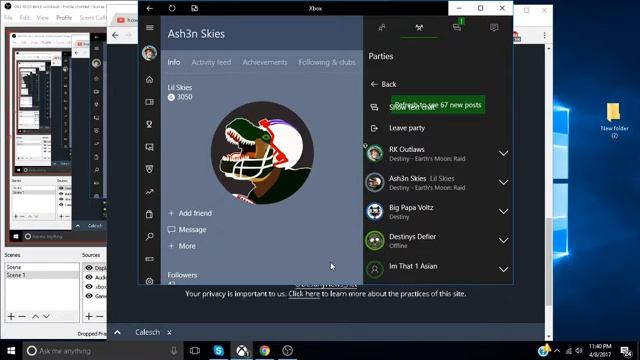Open the New folder (2) desktop icon

614,120
